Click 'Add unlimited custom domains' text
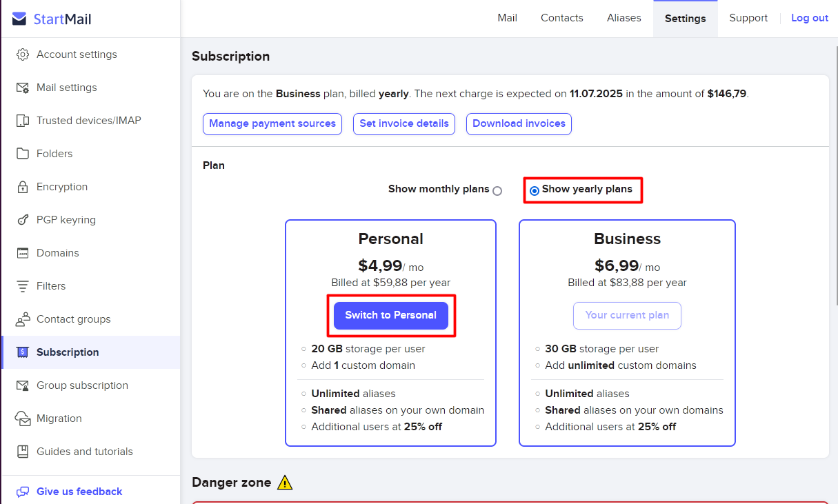838x504 pixels. click(621, 365)
